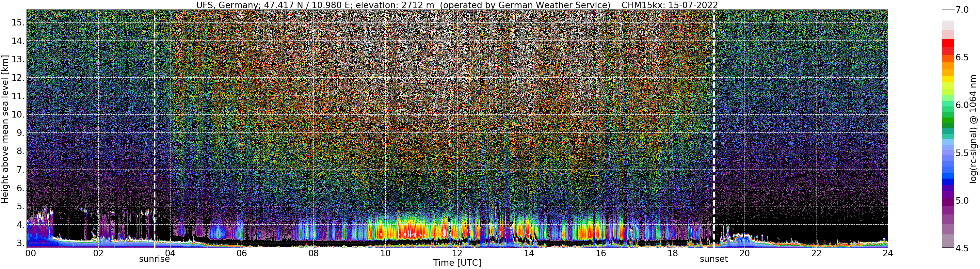Click the 6.5 value on the colorbar
980x269 pixels.
click(962, 57)
